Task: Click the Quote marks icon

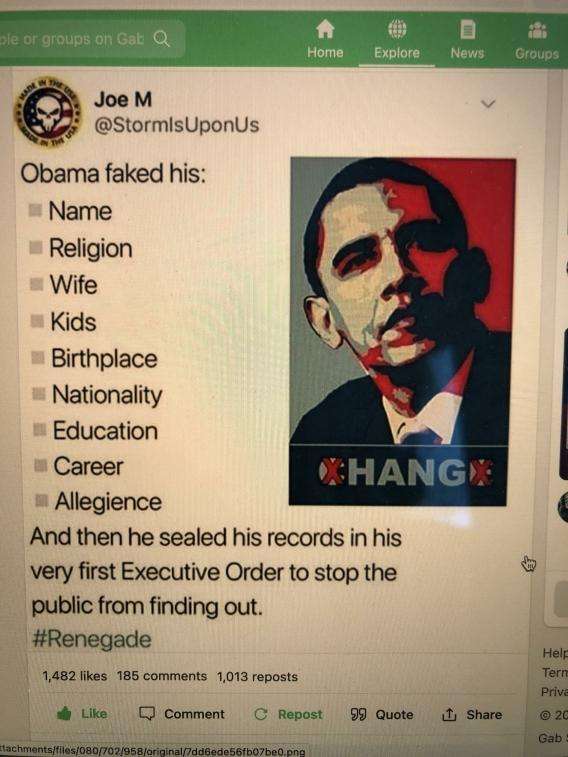Action: pos(358,714)
